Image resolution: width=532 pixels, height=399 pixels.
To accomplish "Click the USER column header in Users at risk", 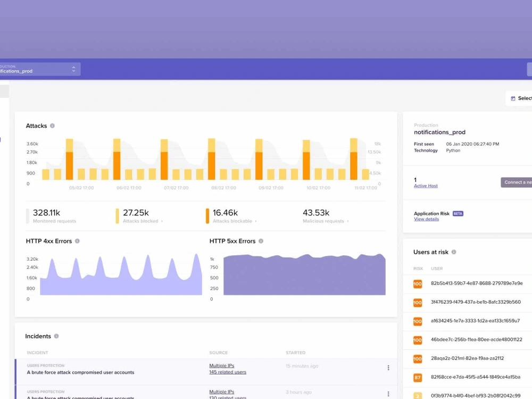I will [437, 269].
